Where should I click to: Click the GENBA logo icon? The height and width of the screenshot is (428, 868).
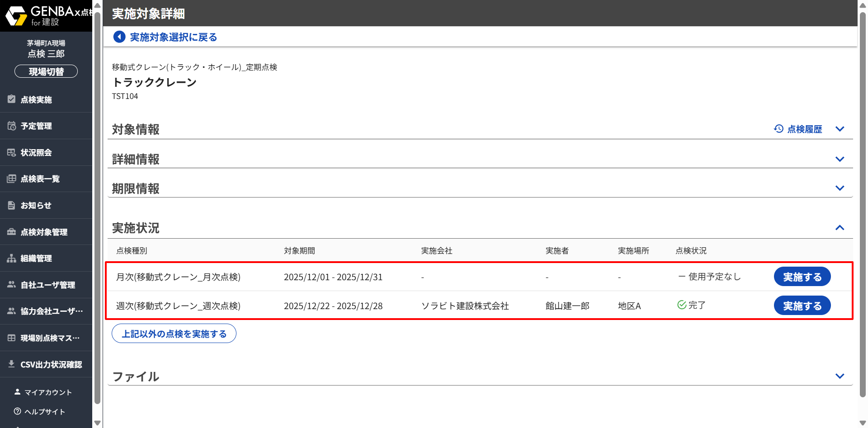pyautogui.click(x=16, y=16)
